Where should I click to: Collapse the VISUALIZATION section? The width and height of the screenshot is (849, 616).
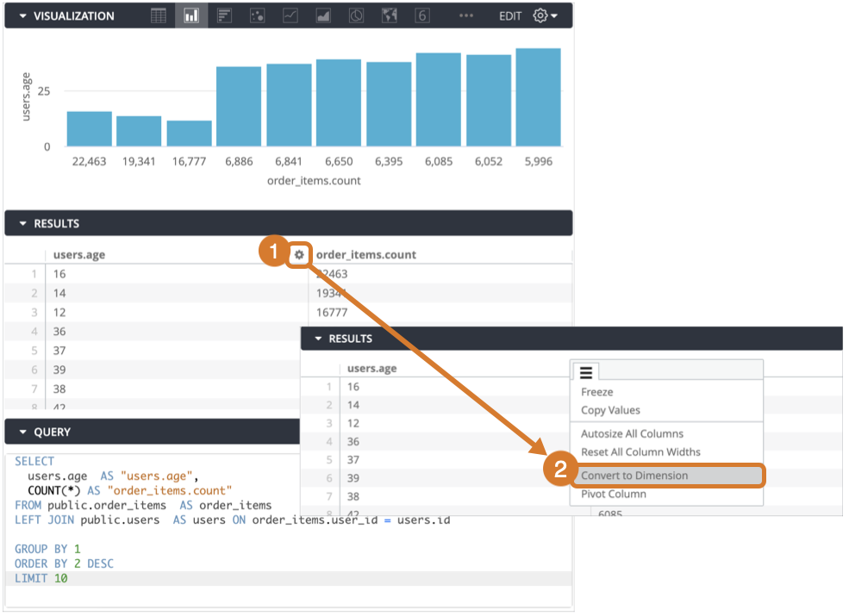[22, 16]
